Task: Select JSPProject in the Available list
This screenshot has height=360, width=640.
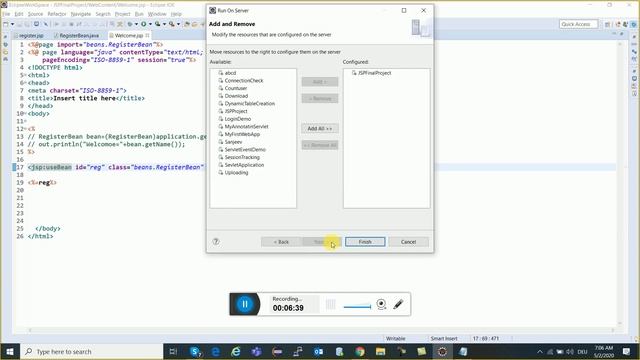Action: (x=236, y=111)
